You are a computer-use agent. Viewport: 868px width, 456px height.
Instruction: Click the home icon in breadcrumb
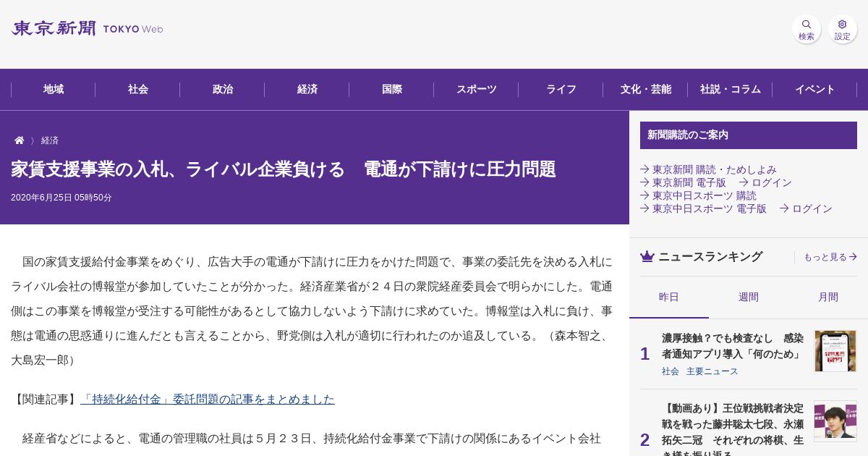(x=20, y=140)
